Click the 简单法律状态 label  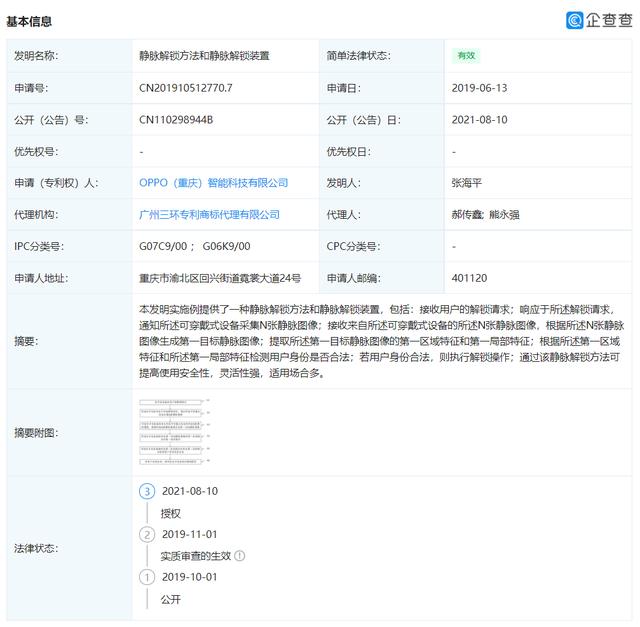tap(358, 56)
